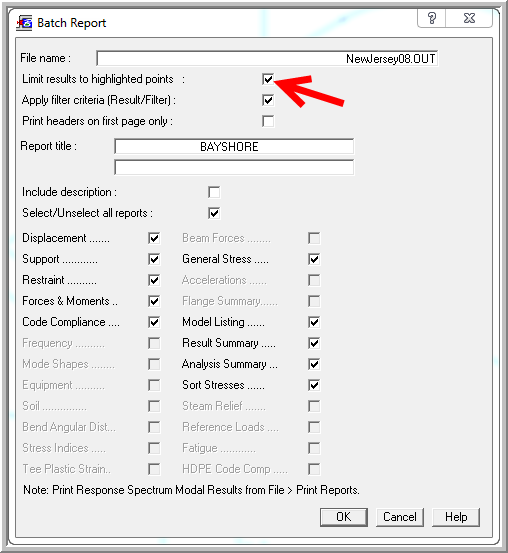The height and width of the screenshot is (553, 508).
Task: Toggle the General Stress checkbox
Action: coord(314,259)
